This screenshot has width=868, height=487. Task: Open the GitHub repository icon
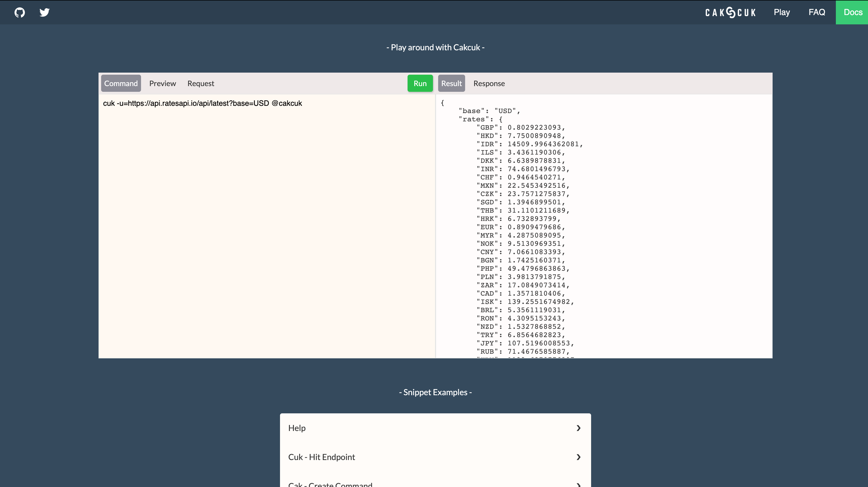[x=19, y=12]
